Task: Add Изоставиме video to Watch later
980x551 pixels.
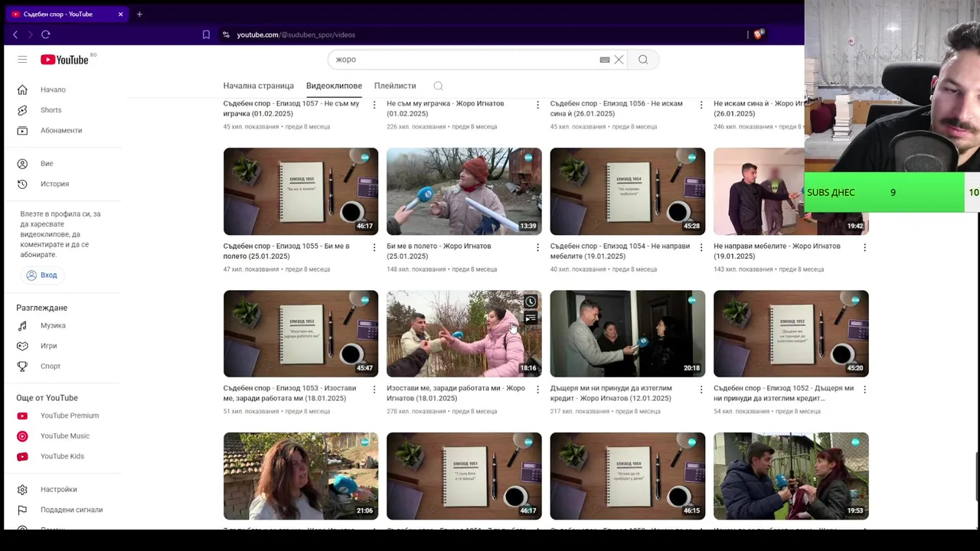Action: coord(530,302)
